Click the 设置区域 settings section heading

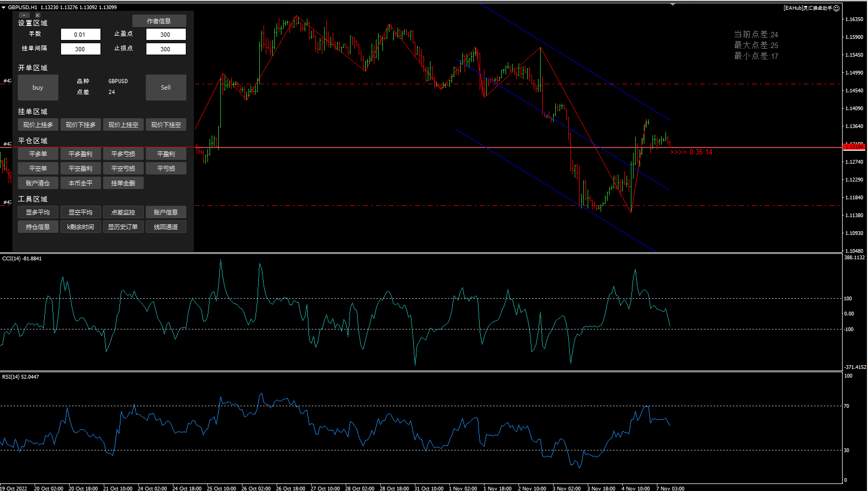tap(32, 23)
